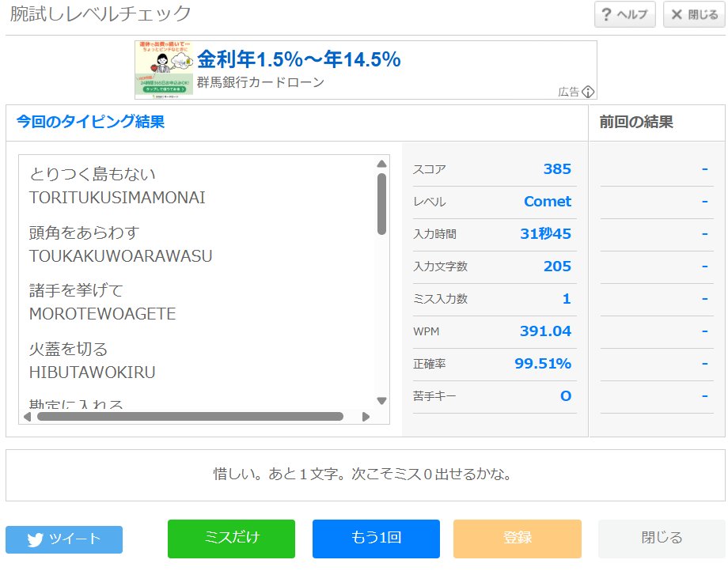Click the レベル label
Screen dimensions: 728x571
click(430, 202)
